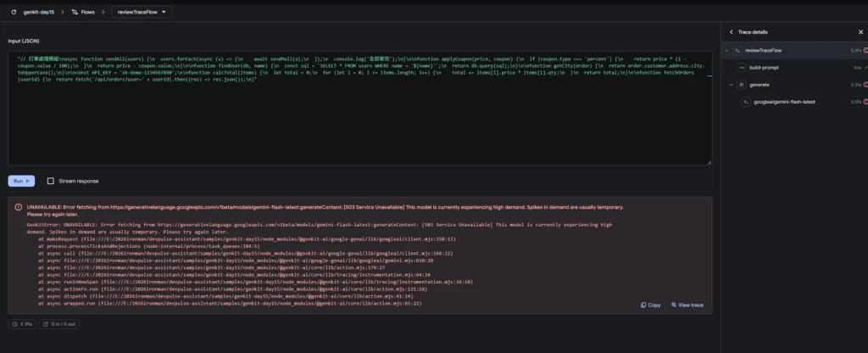Click the error status icon on googleai/gemini-flash-latest
This screenshot has height=353, width=868.
point(865,102)
